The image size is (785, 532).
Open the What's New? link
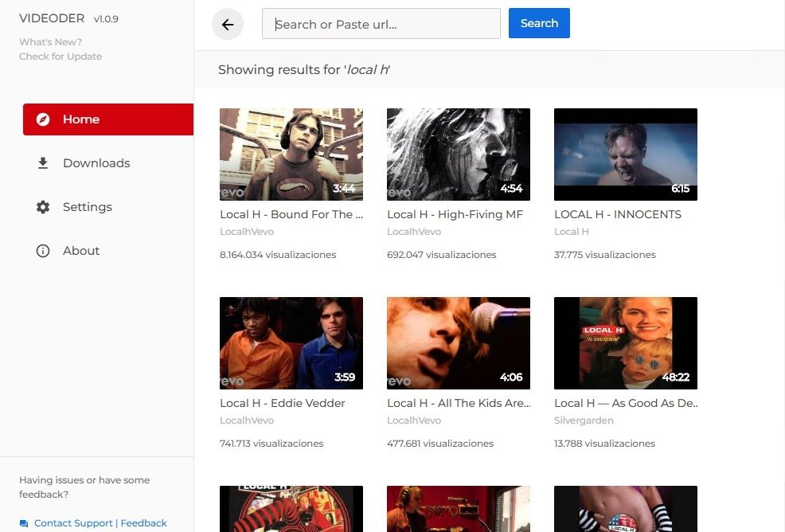click(x=51, y=42)
